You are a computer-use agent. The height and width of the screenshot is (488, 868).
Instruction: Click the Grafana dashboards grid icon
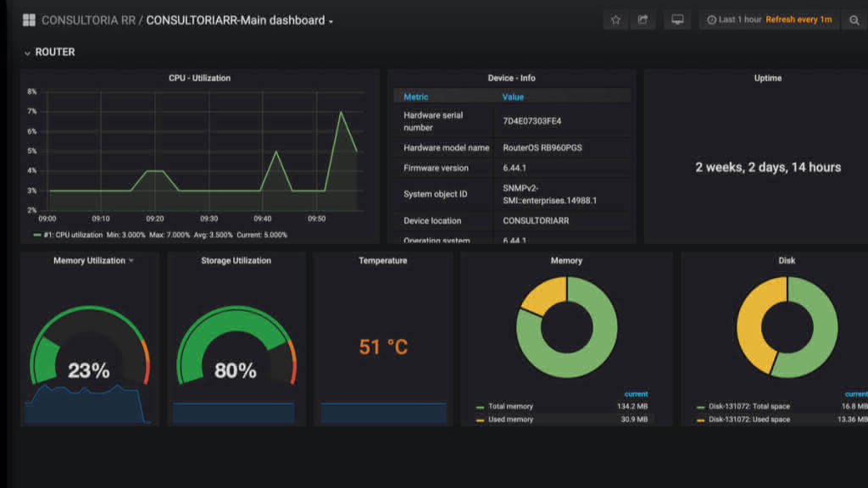[29, 20]
